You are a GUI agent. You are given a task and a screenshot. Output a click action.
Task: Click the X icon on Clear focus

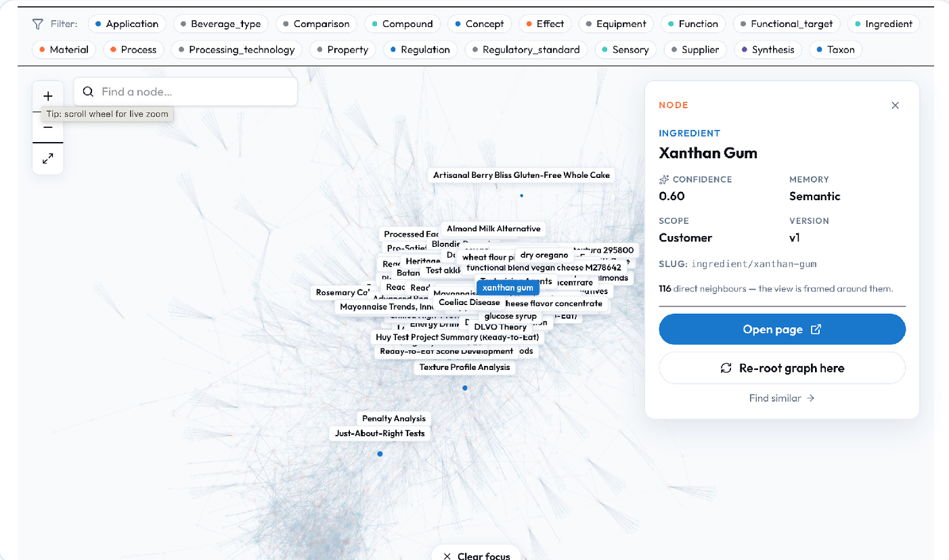(447, 556)
